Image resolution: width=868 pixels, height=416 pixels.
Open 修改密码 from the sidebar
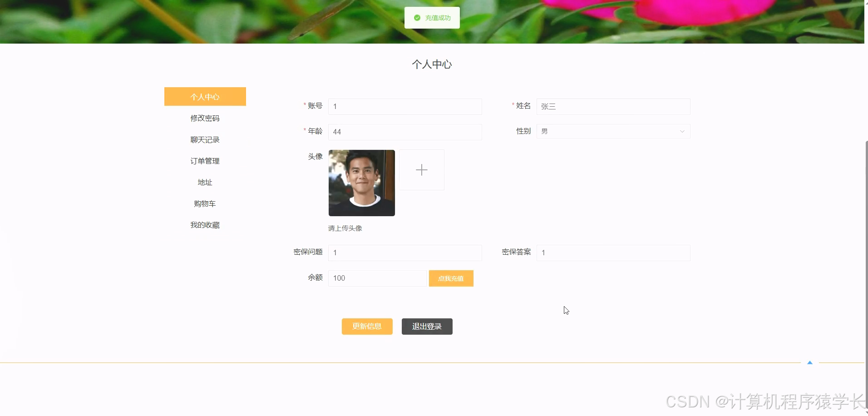(204, 118)
